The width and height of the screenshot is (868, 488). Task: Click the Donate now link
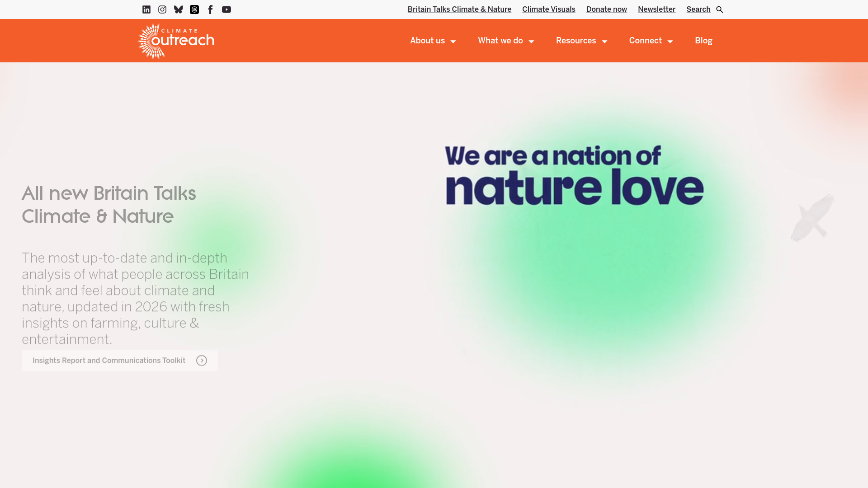(x=606, y=9)
